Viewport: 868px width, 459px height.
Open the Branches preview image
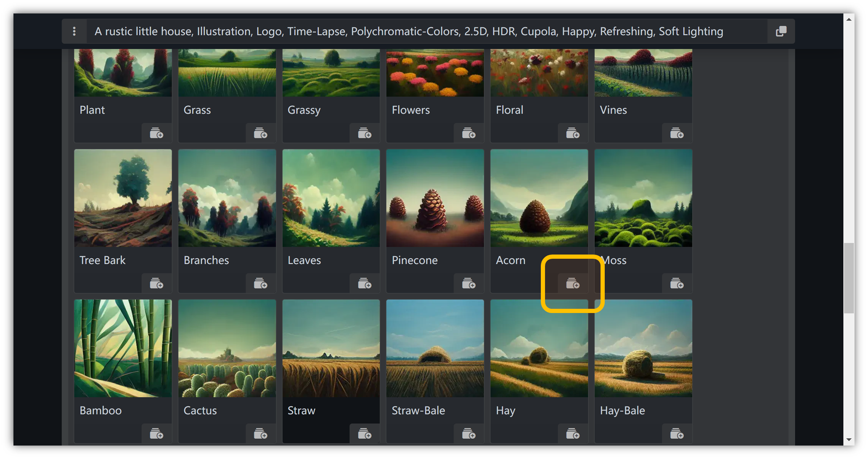point(227,198)
